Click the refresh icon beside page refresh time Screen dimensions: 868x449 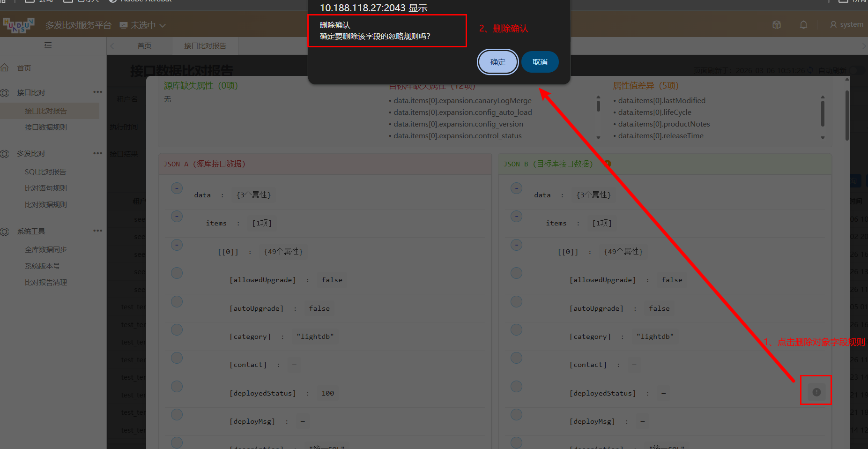point(810,70)
